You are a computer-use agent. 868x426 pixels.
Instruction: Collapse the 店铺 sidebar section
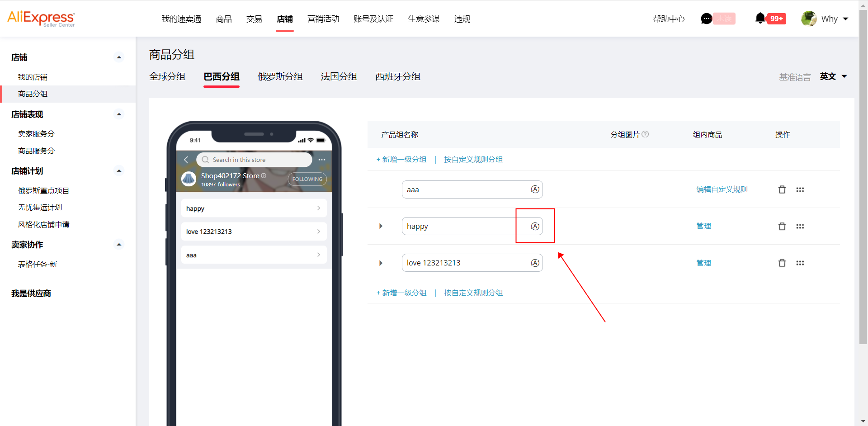tap(119, 57)
